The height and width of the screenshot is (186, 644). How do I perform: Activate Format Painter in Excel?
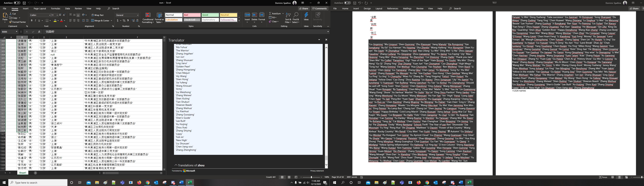[x=18, y=22]
